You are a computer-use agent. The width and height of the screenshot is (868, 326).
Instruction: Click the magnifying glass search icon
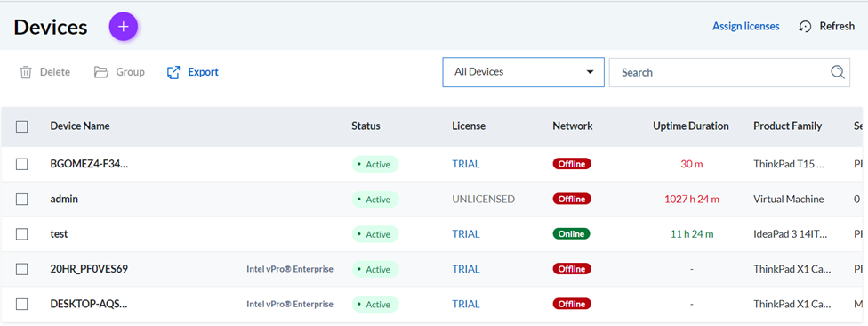pyautogui.click(x=838, y=72)
